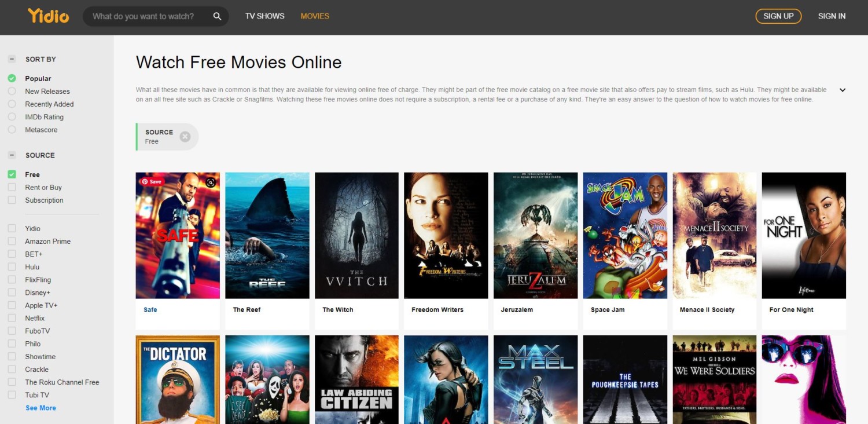Screen dimensions: 868x424
Task: Check the Philo checkbox
Action: pyautogui.click(x=12, y=343)
